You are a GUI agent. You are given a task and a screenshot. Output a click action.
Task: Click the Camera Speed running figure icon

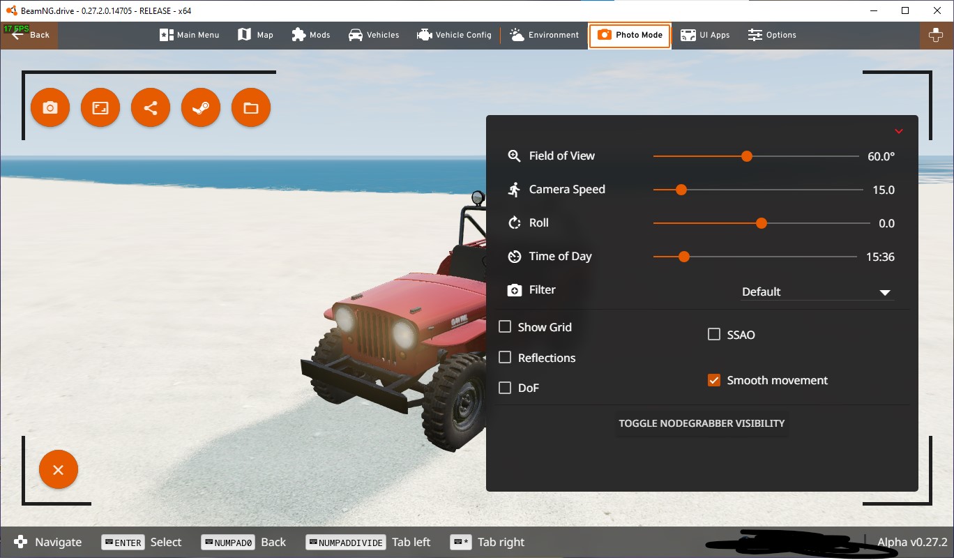coord(515,190)
